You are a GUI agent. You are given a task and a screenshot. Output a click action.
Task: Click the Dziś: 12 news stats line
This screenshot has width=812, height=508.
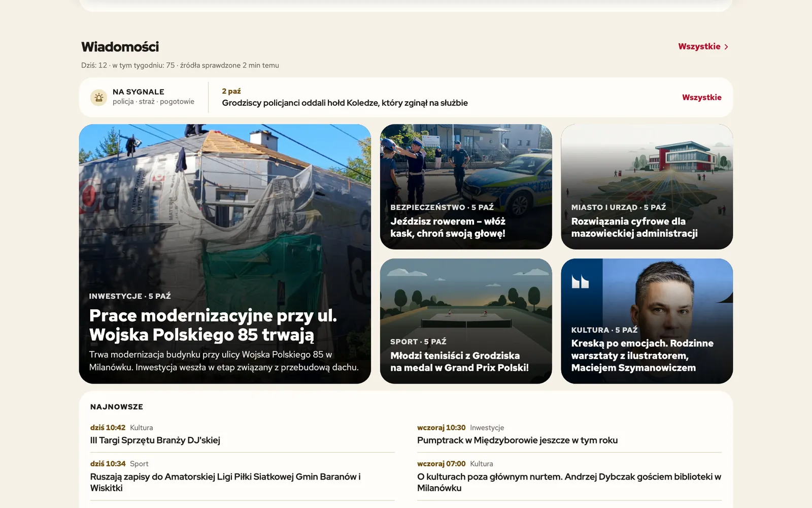tap(180, 65)
